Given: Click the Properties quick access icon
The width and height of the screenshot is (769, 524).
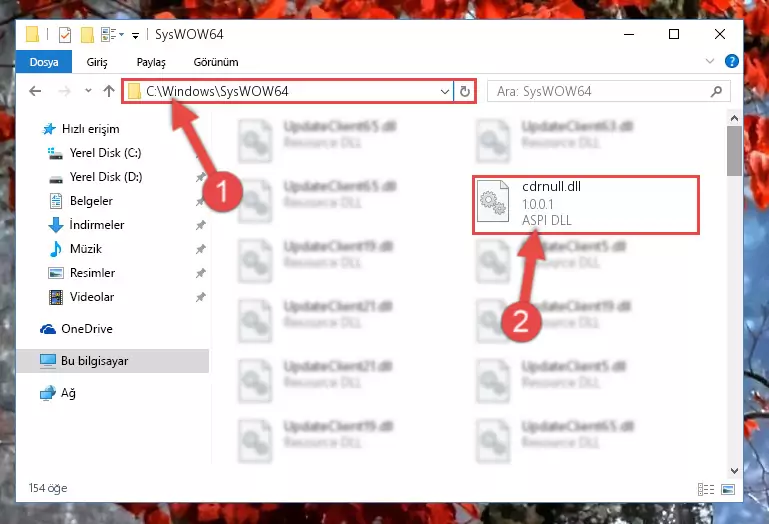Looking at the screenshot, I should [x=65, y=35].
